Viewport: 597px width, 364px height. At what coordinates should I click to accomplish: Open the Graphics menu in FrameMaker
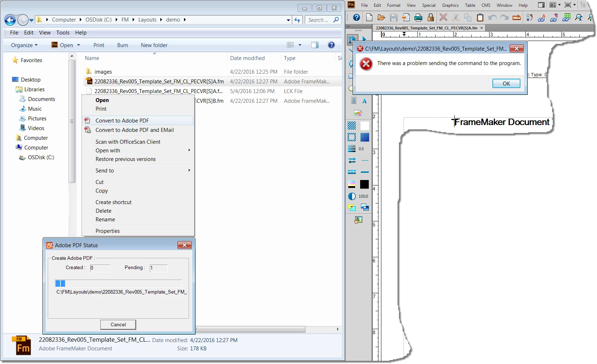click(450, 5)
